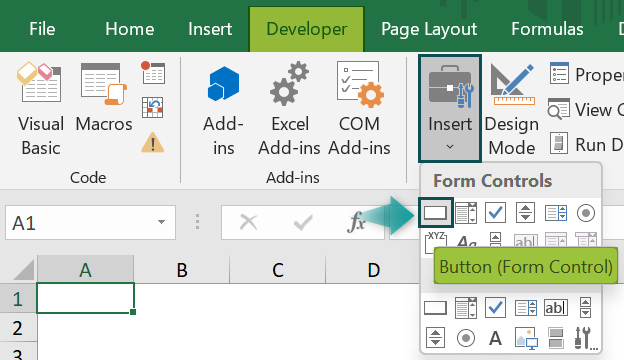This screenshot has height=360, width=624.
Task: Select List Box in Form Controls row
Action: pos(556,213)
